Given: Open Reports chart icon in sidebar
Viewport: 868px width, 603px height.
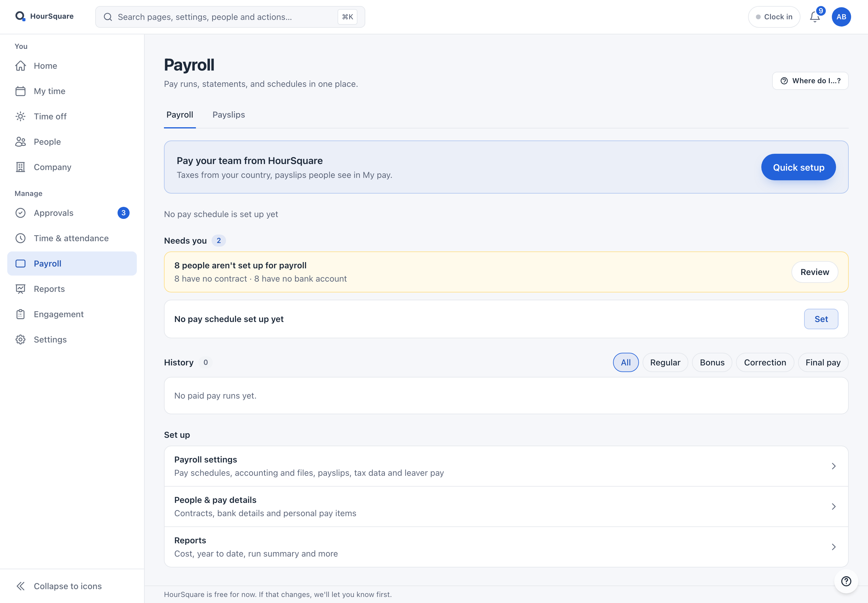Looking at the screenshot, I should [20, 289].
